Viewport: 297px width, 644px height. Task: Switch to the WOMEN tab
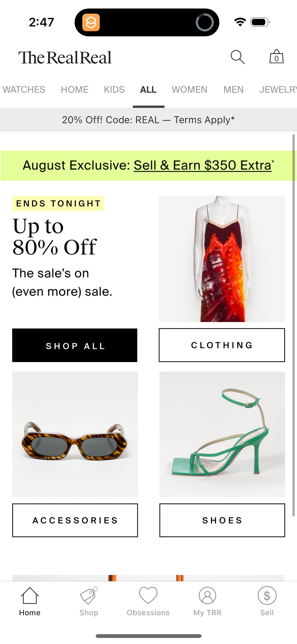click(x=189, y=89)
